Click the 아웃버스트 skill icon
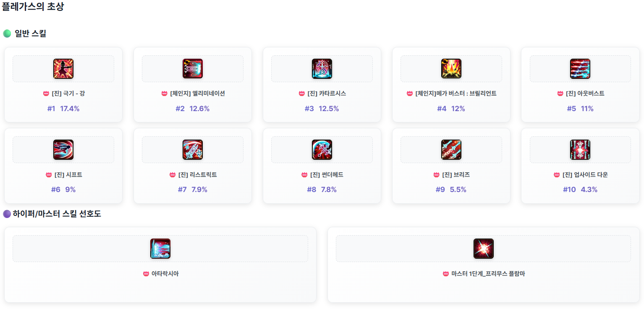The height and width of the screenshot is (309, 644). (x=580, y=69)
